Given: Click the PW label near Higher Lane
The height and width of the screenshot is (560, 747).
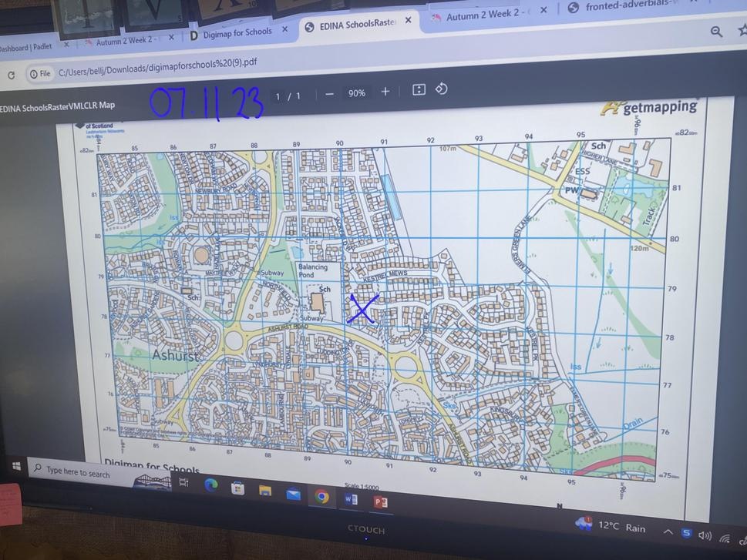Looking at the screenshot, I should [x=572, y=190].
